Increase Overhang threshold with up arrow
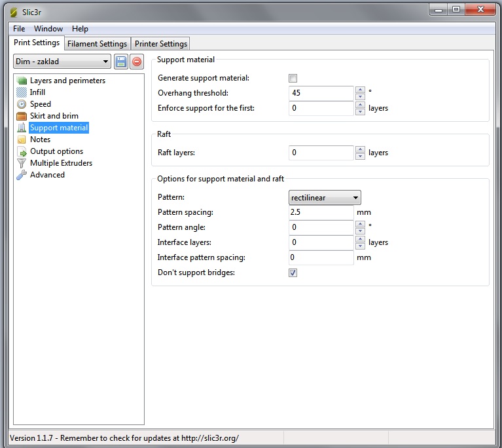This screenshot has height=448, width=502. point(360,90)
